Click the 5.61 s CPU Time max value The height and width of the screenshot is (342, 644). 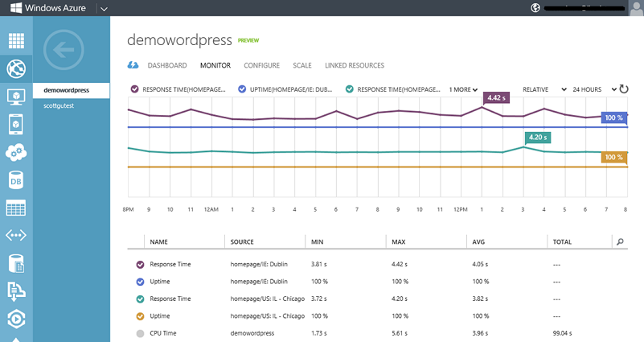tap(400, 333)
